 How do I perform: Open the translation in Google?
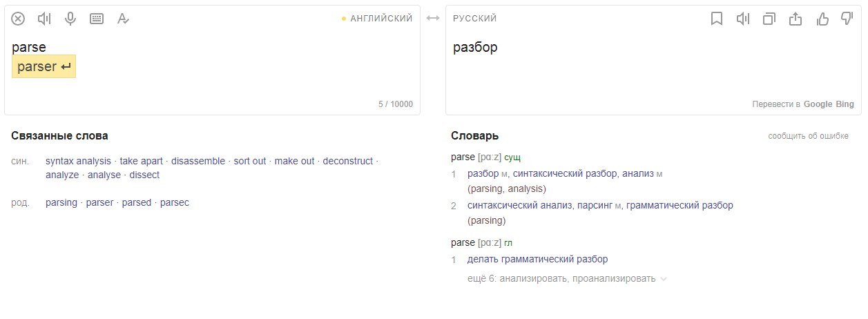(x=818, y=104)
